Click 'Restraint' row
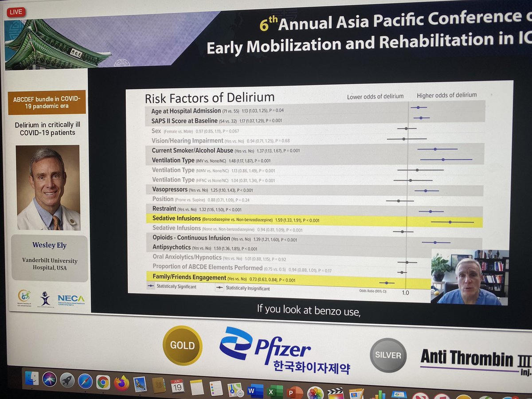The width and height of the screenshot is (532, 399). (x=314, y=209)
